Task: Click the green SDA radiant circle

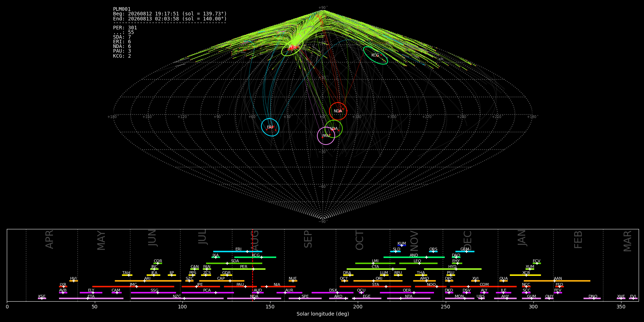Action: [x=333, y=129]
